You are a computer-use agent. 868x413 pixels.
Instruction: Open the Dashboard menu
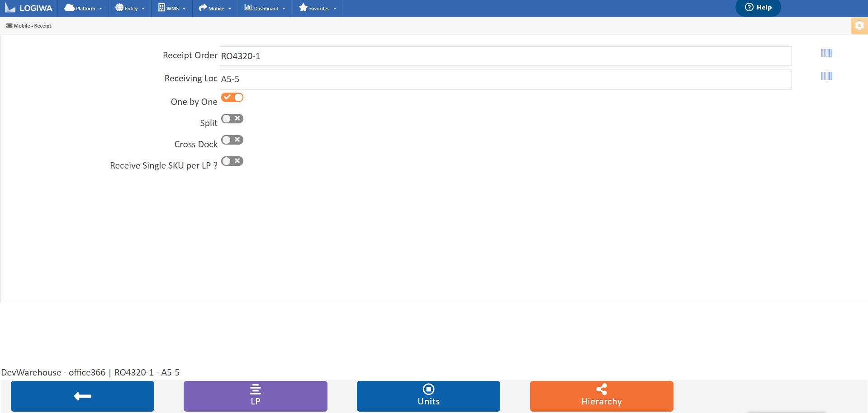click(265, 8)
